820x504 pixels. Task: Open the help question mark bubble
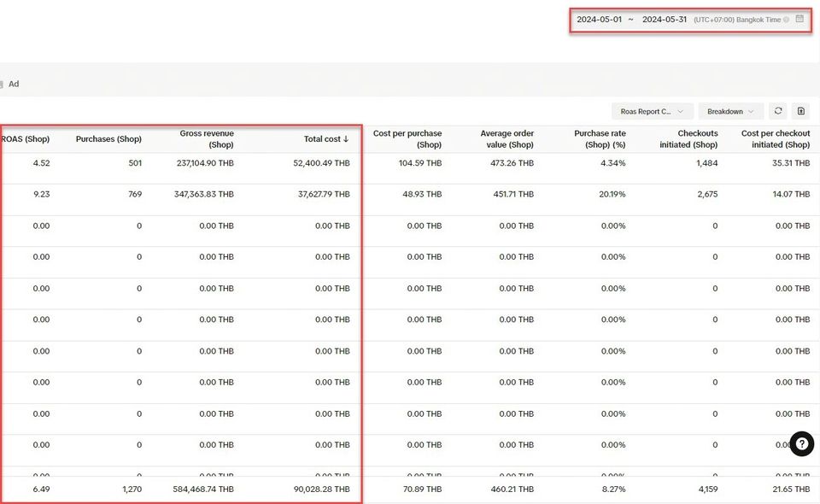[x=801, y=443]
